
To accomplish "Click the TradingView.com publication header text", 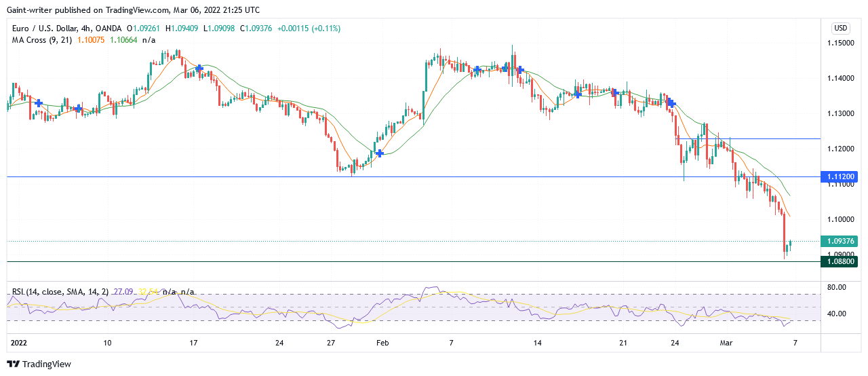I will (134, 10).
